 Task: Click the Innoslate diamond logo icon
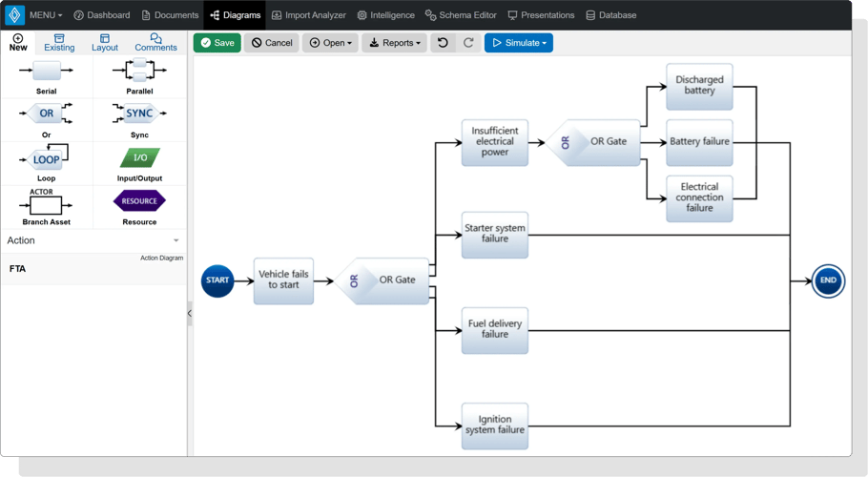point(14,15)
